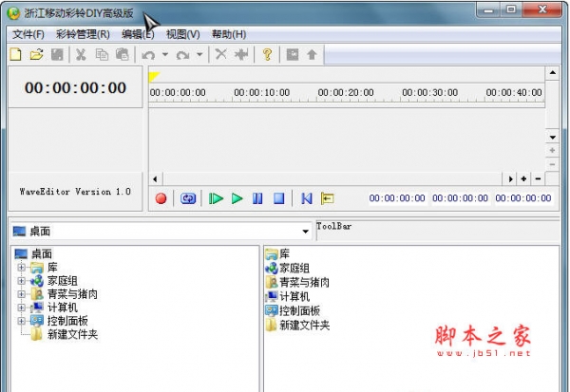Image resolution: width=570 pixels, height=392 pixels.
Task: Click the Play from start button
Action: tap(216, 198)
